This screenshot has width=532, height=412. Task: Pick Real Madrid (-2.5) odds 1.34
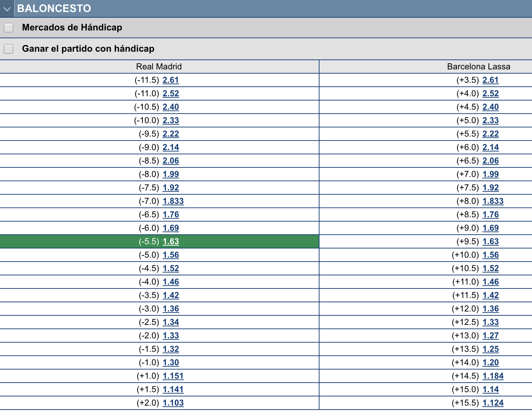(x=171, y=322)
